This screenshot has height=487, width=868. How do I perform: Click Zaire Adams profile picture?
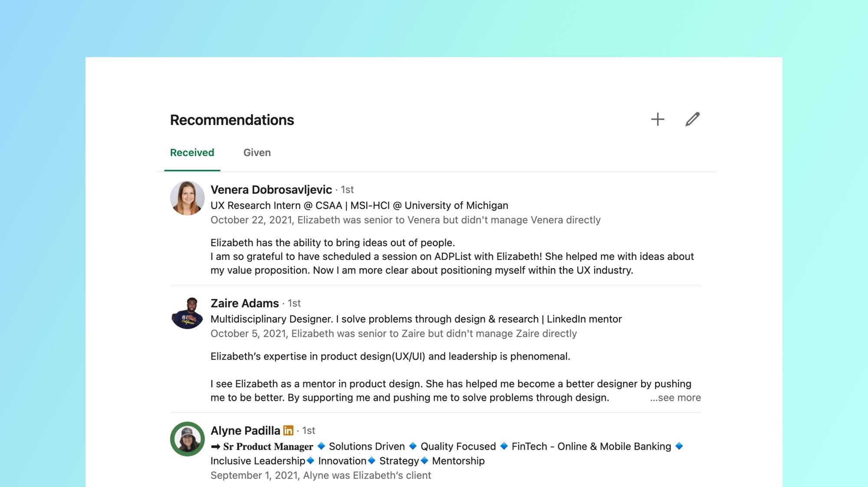(x=187, y=312)
